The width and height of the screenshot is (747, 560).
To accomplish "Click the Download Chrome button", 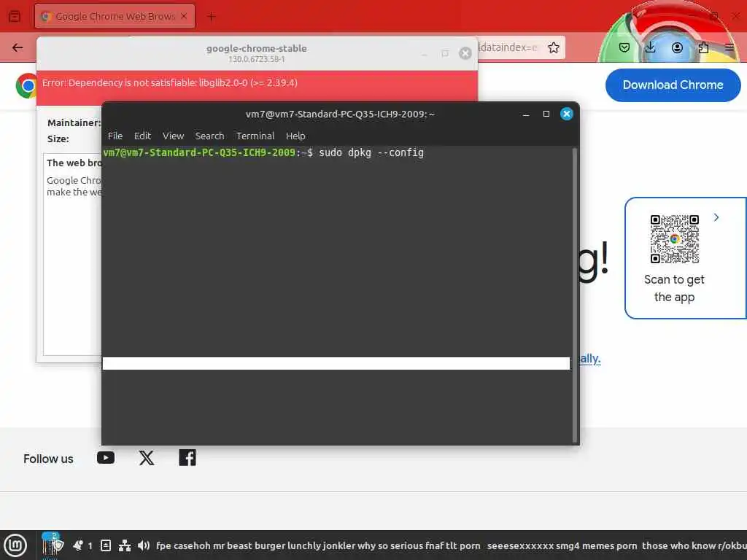I will click(x=673, y=85).
